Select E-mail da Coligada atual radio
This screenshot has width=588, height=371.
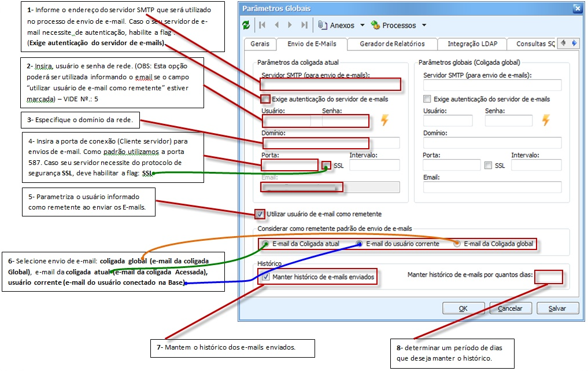point(266,244)
